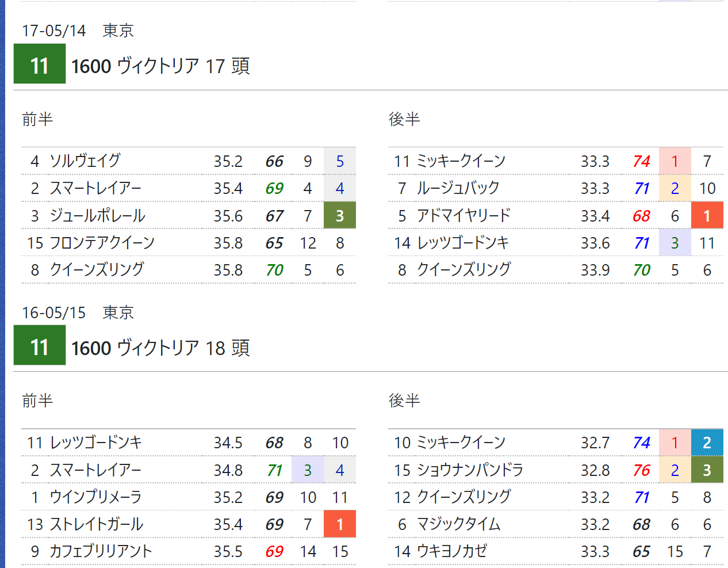Click the orange 1 cell in ストレイトガール's row

(x=340, y=524)
